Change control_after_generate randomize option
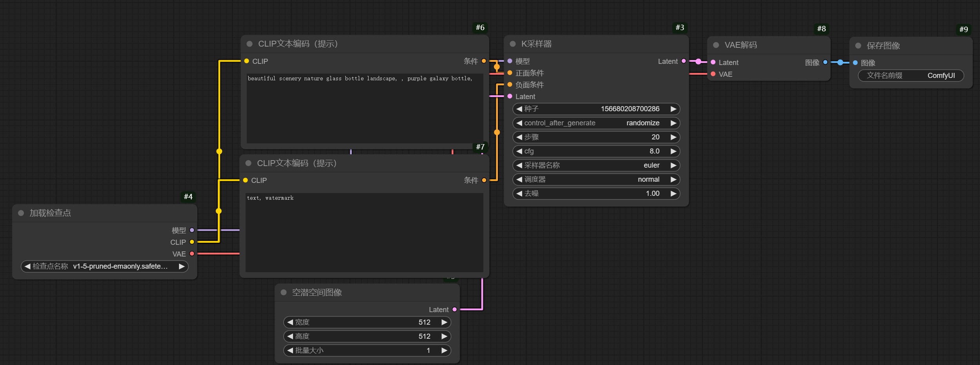980x365 pixels. (x=596, y=123)
